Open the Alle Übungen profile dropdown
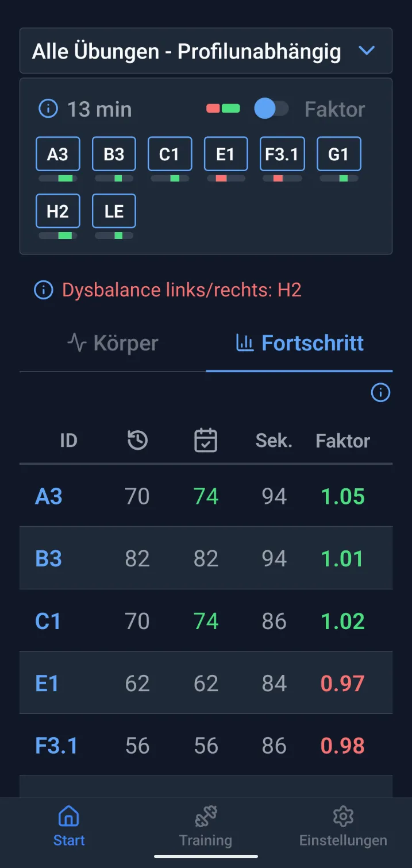The image size is (412, 868). (206, 51)
